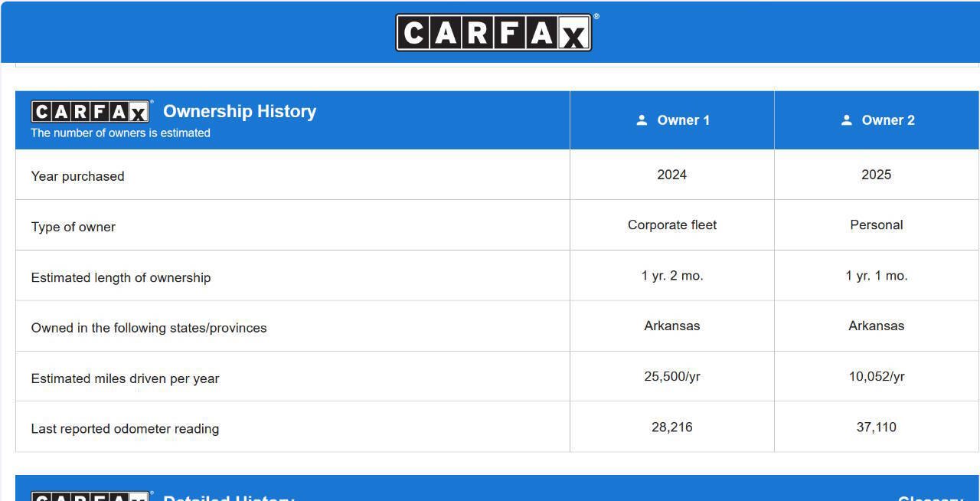Click 'Estimated miles driven per year' label
This screenshot has height=501, width=980.
coord(126,378)
